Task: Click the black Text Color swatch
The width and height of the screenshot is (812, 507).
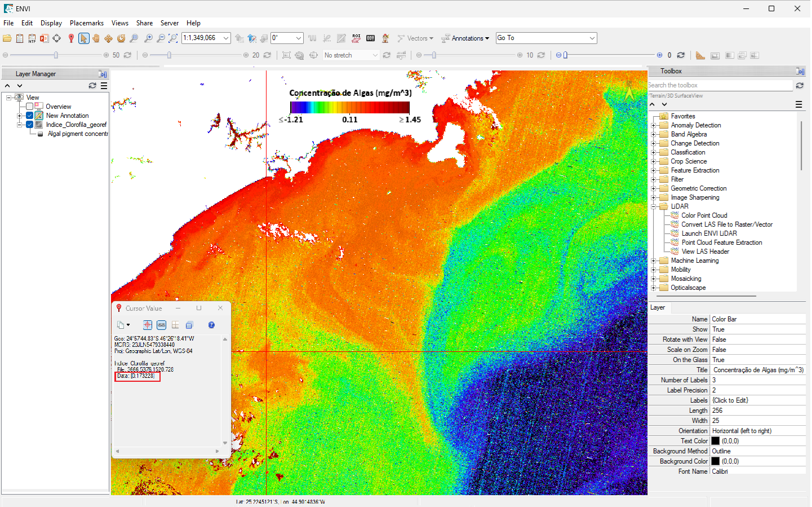Action: 715,441
